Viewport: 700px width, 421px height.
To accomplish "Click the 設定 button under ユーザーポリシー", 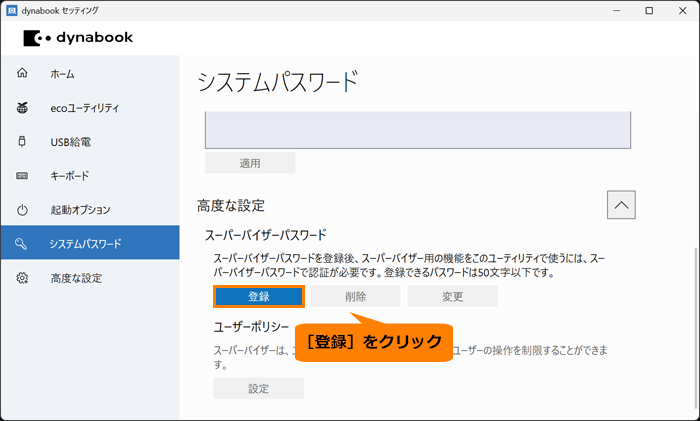I will [x=258, y=388].
